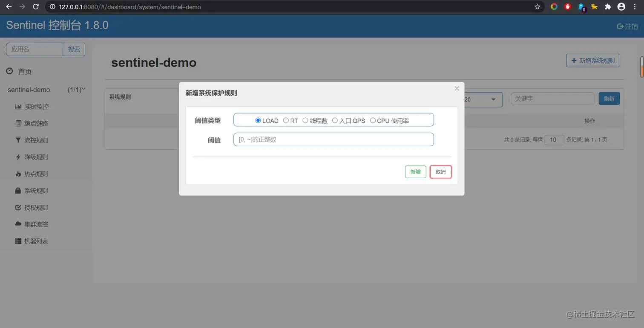Click the 关键字 filter field

552,99
